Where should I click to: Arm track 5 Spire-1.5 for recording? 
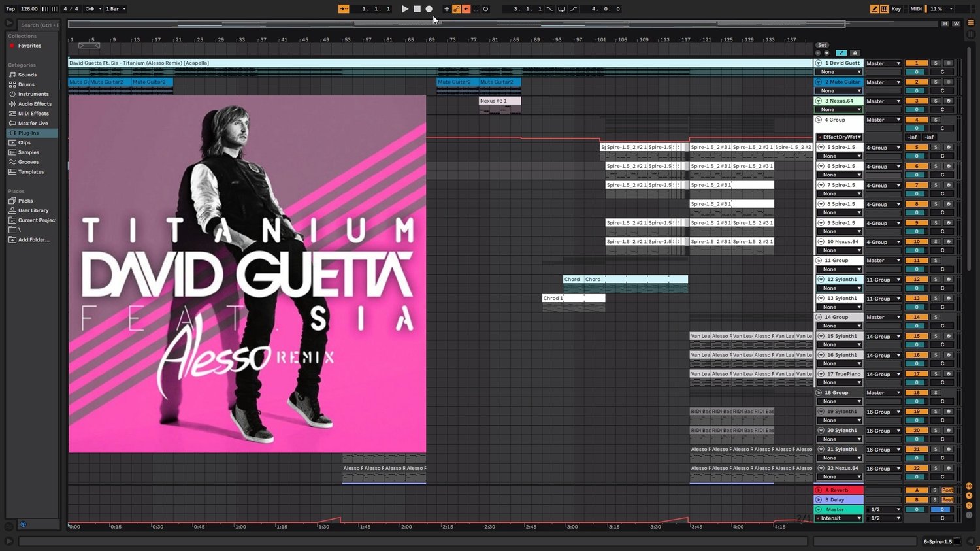pos(949,148)
